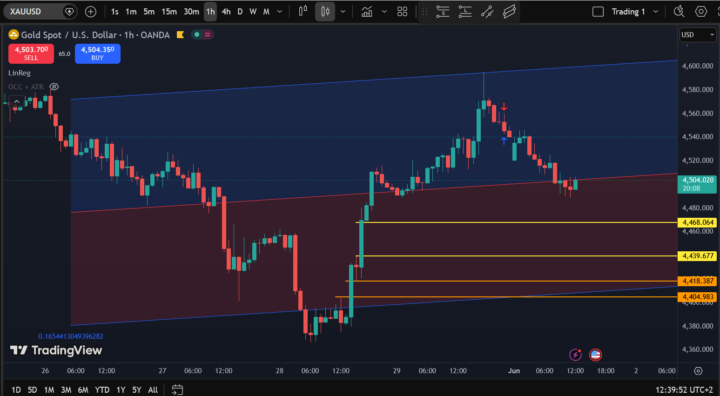Click the red SELL 4,503.70 button
720x396 pixels.
[31, 53]
